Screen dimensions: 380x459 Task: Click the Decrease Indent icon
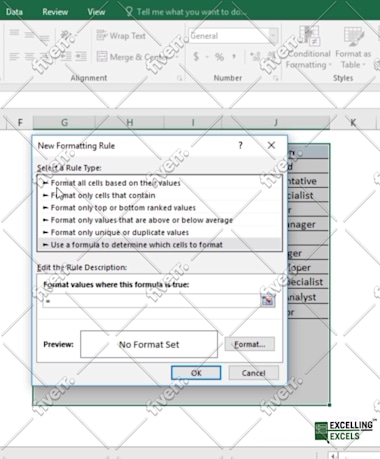click(66, 56)
